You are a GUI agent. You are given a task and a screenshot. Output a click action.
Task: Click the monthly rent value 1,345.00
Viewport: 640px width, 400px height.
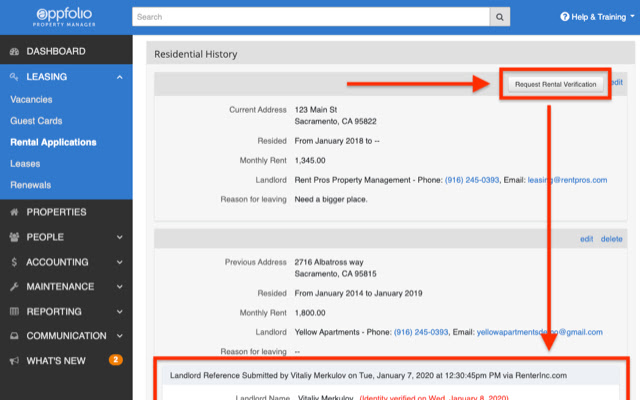310,160
